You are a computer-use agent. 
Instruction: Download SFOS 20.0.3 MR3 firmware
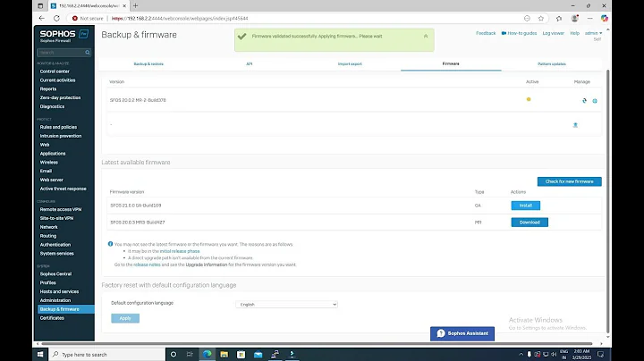pos(530,222)
